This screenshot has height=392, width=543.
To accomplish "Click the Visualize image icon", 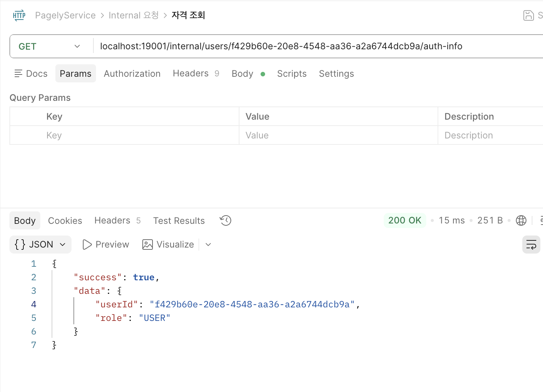I will [148, 245].
